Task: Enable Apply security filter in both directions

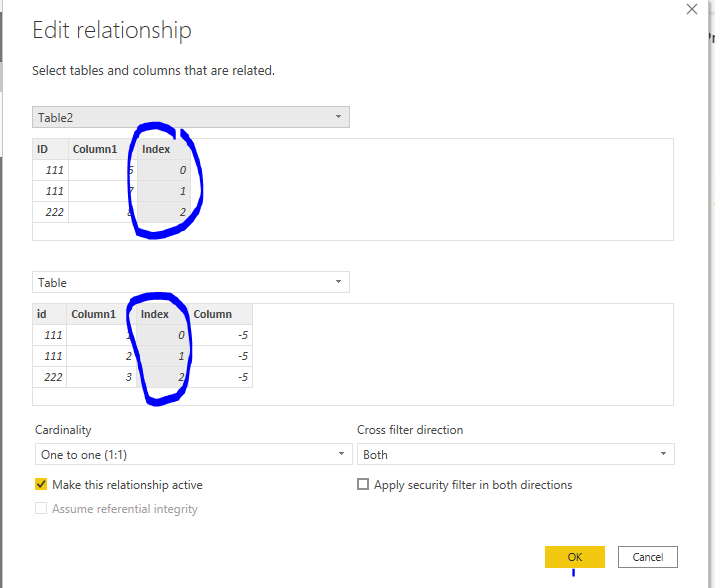Action: coord(363,484)
